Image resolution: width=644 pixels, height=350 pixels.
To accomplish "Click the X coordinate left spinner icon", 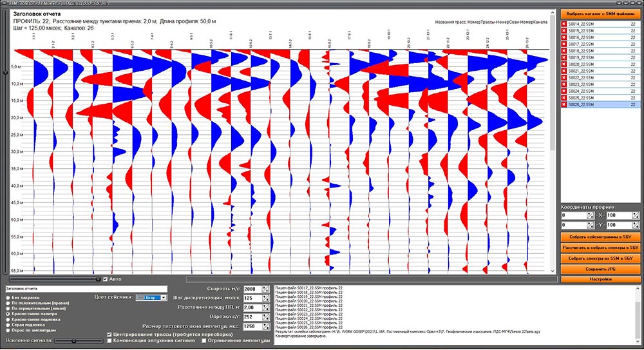I will pos(590,215).
